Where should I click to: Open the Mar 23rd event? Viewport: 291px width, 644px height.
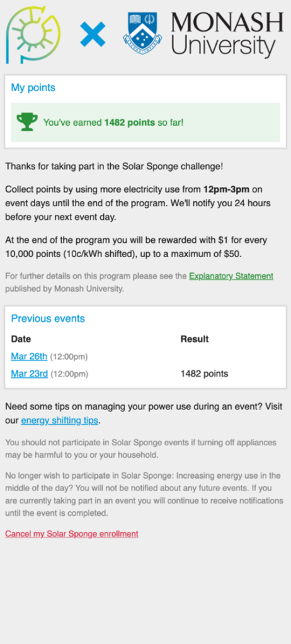click(29, 374)
